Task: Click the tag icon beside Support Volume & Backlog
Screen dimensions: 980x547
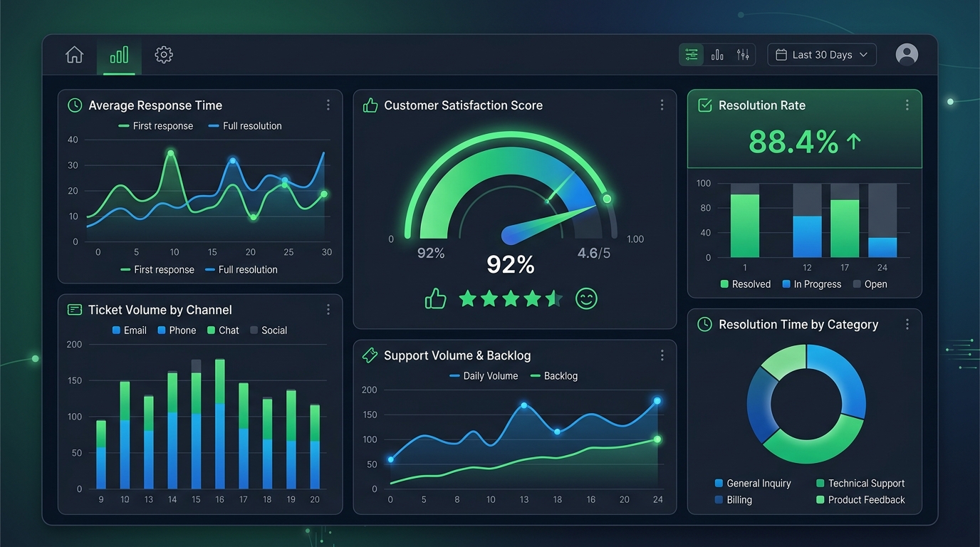Action: coord(370,355)
